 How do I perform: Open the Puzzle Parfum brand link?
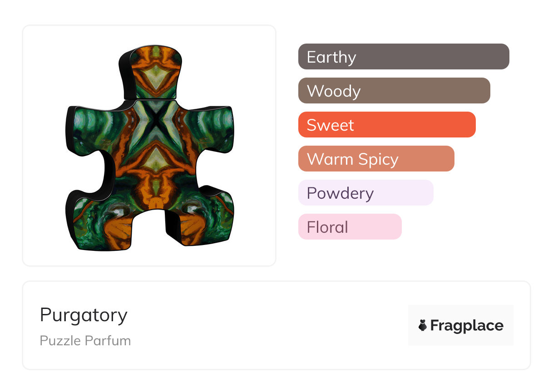(85, 340)
